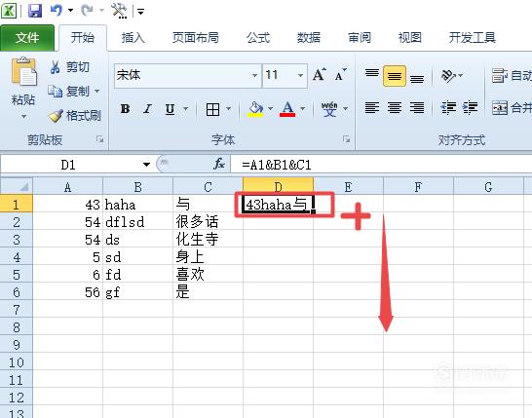Image resolution: width=532 pixels, height=418 pixels.
Task: Expand underline style dropdown arrow
Action: tap(185, 109)
